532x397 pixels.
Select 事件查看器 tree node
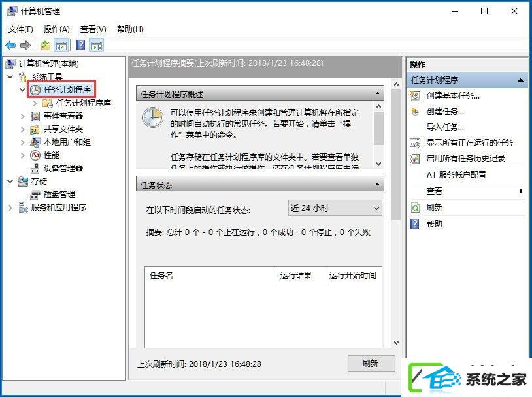[63, 116]
